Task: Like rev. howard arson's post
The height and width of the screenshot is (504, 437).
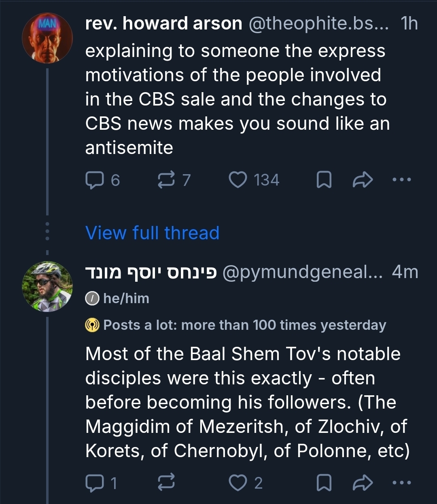Action: pyautogui.click(x=238, y=180)
